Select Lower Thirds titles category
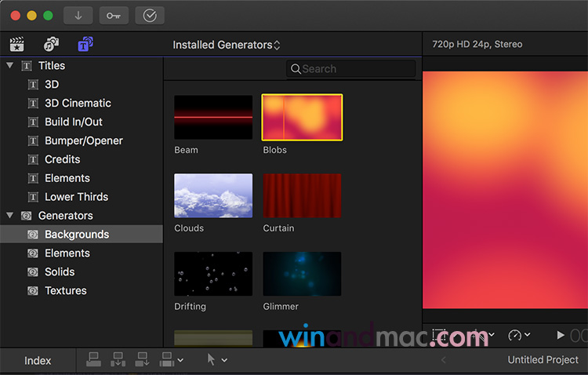The height and width of the screenshot is (375, 588). (x=76, y=197)
